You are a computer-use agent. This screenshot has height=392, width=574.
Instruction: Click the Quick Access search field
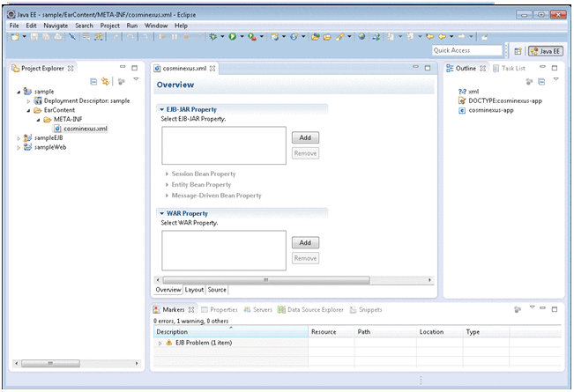(x=469, y=51)
